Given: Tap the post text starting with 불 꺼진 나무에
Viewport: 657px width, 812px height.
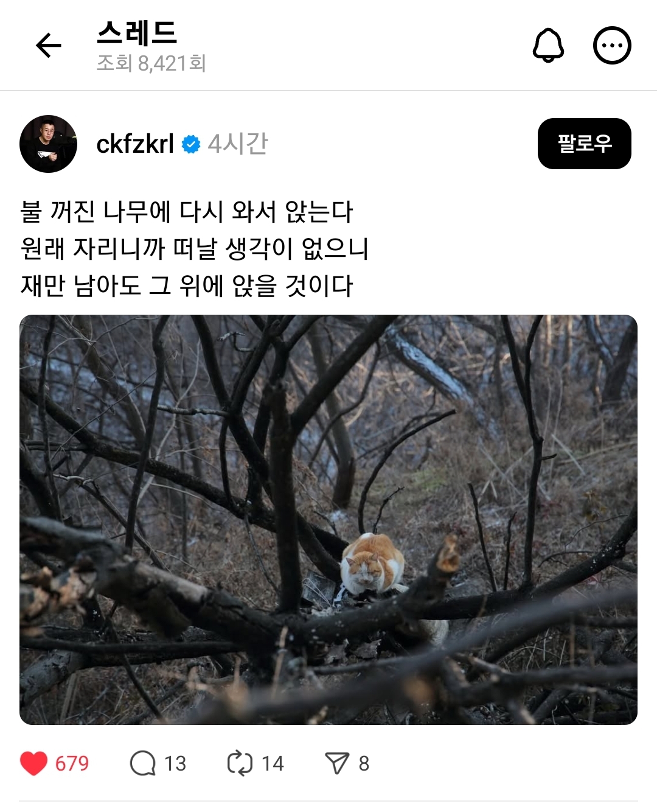Looking at the screenshot, I should pos(195,248).
